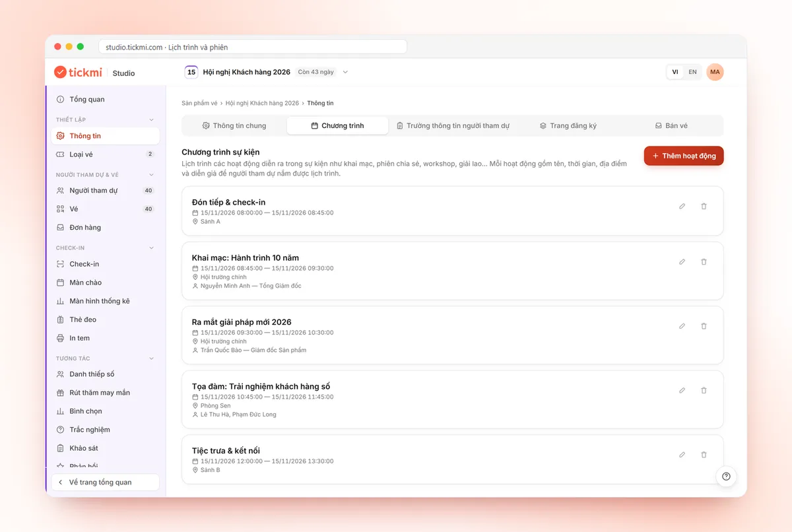Delete the Ra mắt giải pháp mới 2026 activity
The height and width of the screenshot is (532, 792).
[x=704, y=326]
